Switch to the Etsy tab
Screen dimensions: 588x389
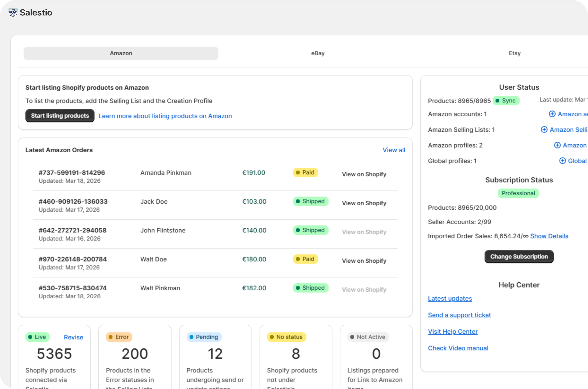pos(514,53)
